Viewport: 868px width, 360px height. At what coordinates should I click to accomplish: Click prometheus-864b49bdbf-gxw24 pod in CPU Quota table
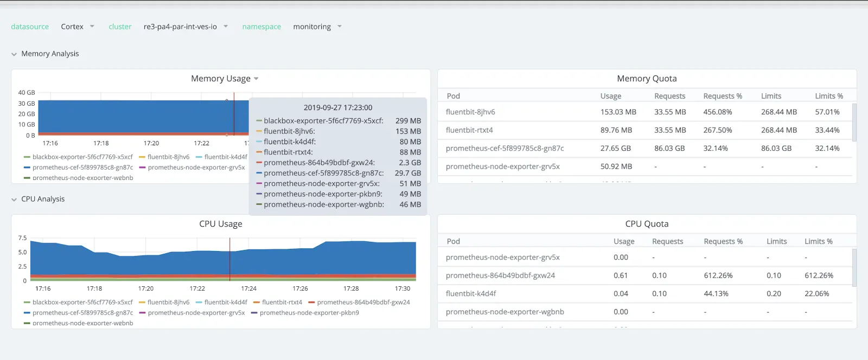tap(500, 275)
